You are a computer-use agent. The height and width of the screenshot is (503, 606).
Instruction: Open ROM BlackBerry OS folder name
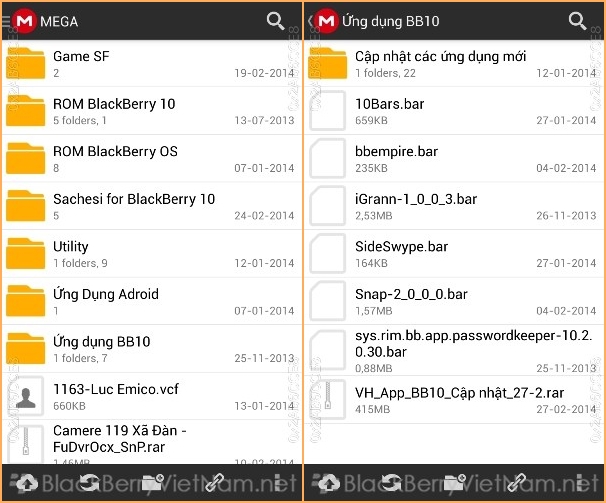coord(115,152)
